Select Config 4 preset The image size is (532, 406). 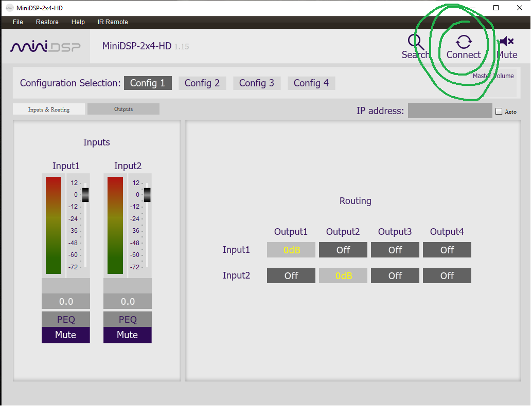click(x=311, y=83)
